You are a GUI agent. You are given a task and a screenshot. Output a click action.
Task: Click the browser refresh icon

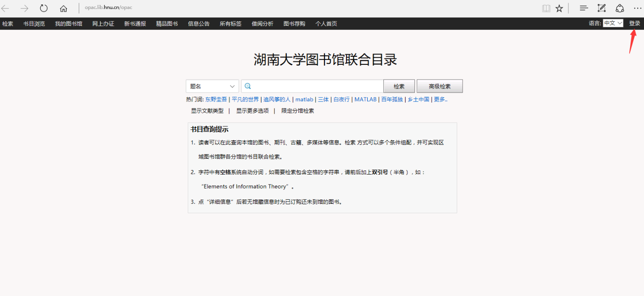tap(44, 8)
